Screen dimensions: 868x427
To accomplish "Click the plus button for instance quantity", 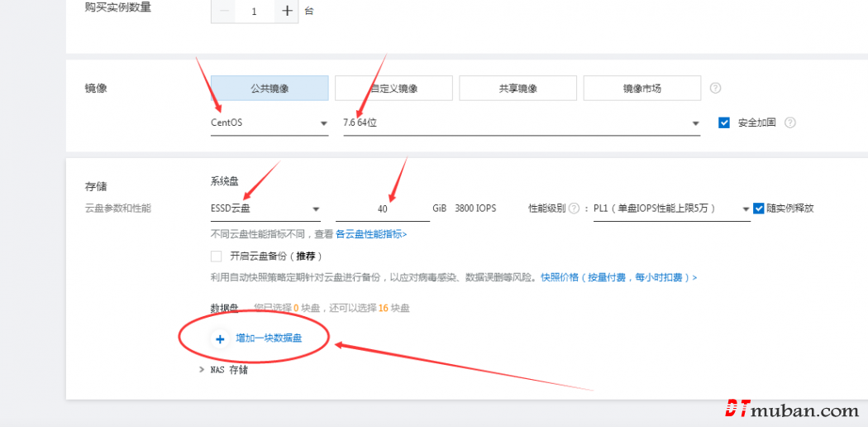I will click(x=286, y=12).
